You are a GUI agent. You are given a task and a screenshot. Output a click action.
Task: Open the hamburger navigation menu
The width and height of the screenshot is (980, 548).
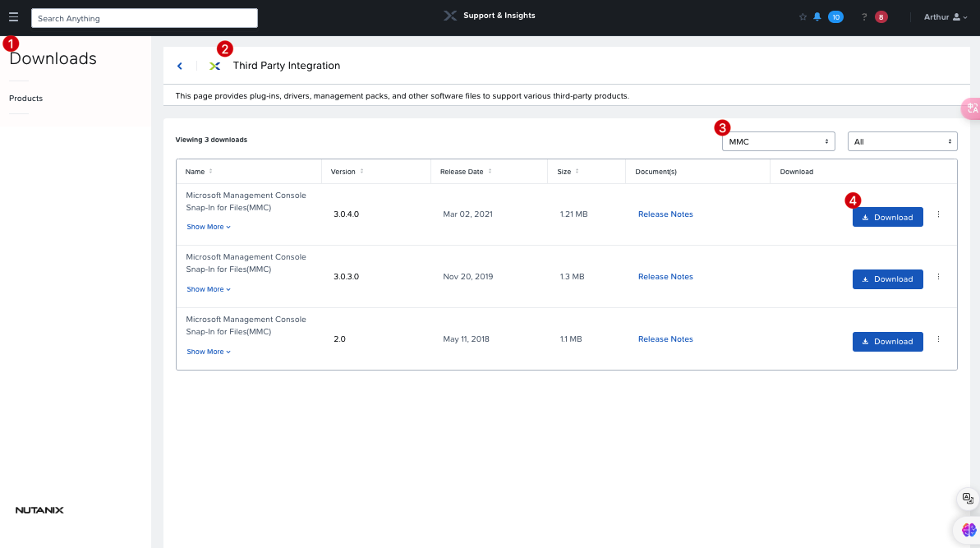pos(13,17)
